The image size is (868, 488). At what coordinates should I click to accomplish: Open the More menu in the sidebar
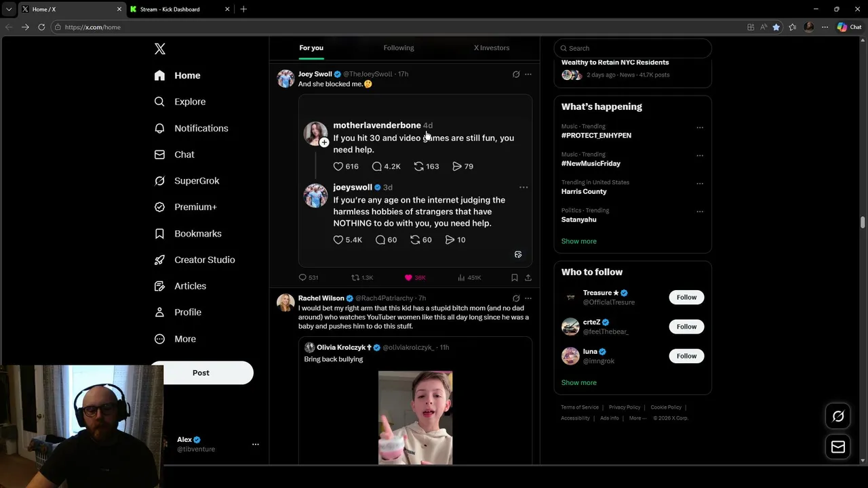tap(175, 339)
